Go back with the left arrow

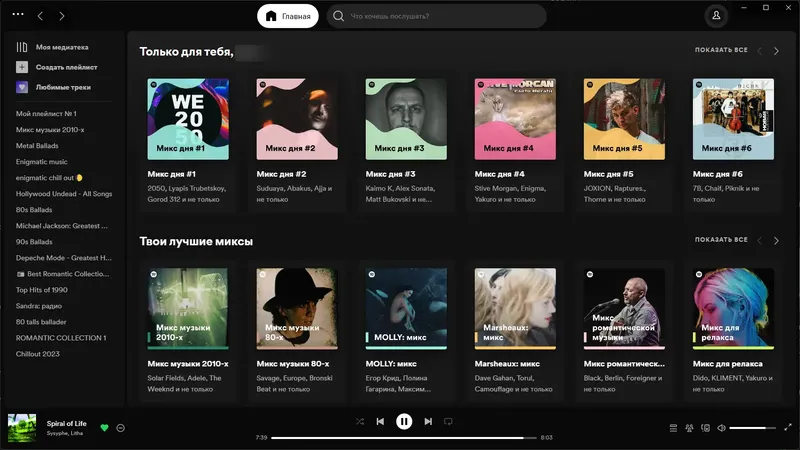(x=40, y=16)
